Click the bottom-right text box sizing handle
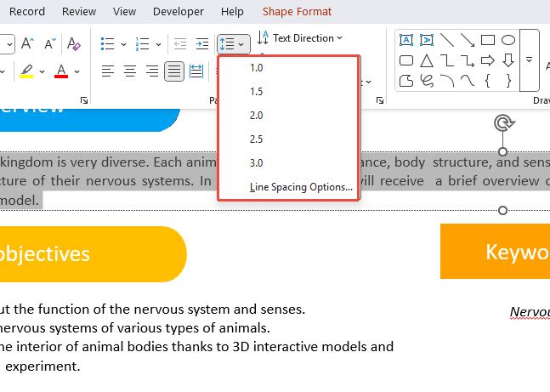 [502, 210]
